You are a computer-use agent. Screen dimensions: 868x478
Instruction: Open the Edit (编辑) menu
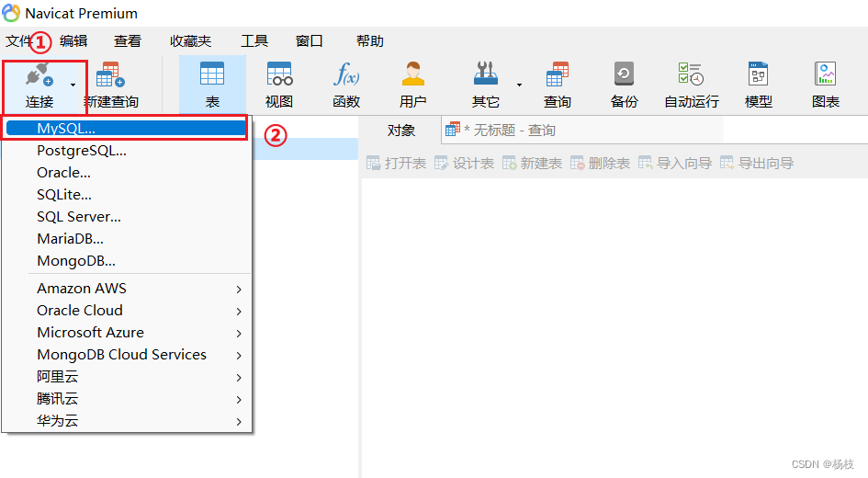[73, 41]
